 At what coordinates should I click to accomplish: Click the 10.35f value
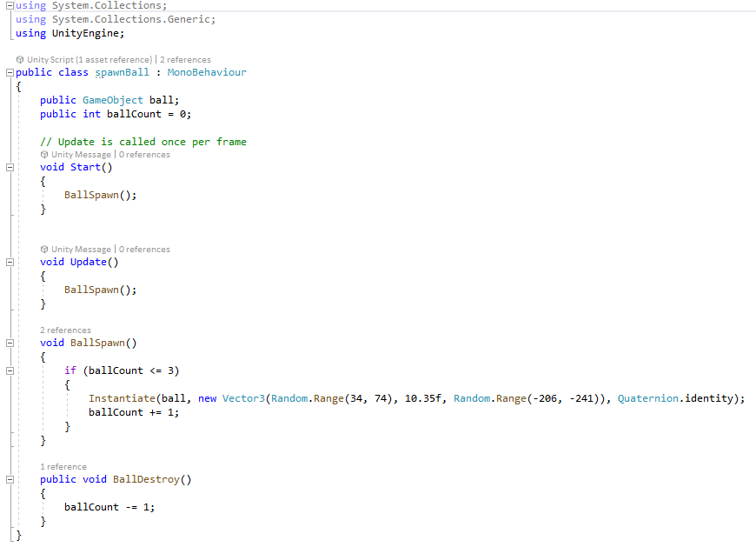422,398
